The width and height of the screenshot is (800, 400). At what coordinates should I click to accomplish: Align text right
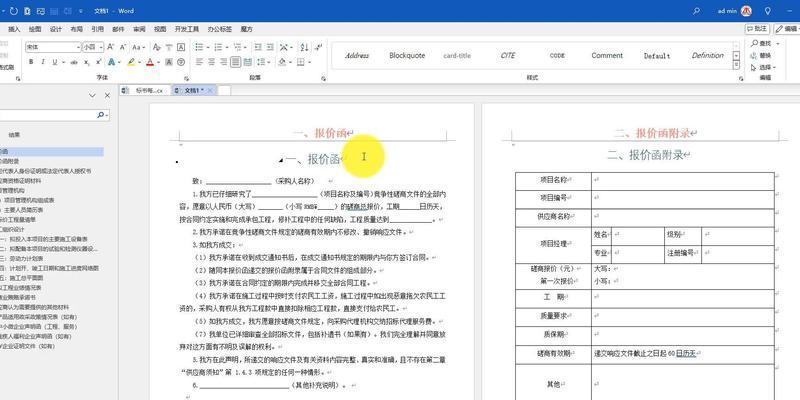(223, 62)
